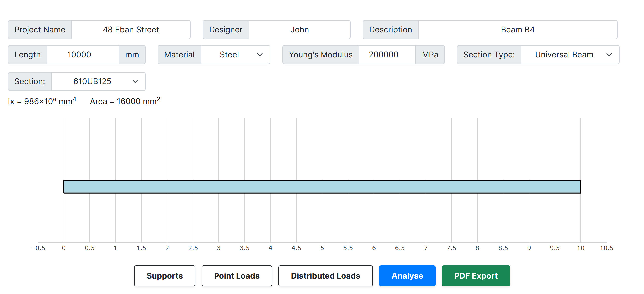Click the Supports button
Viewport: 644px width, 294px height.
click(165, 276)
